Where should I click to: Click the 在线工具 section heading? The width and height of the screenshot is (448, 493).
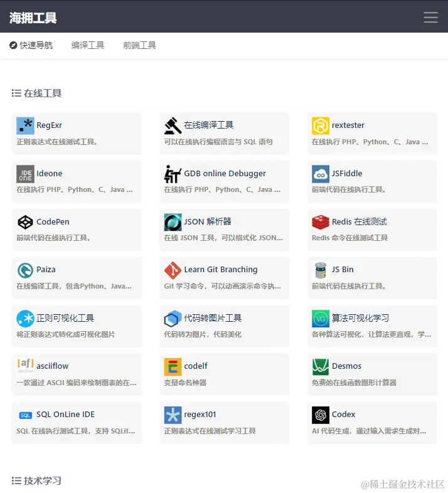pos(43,93)
